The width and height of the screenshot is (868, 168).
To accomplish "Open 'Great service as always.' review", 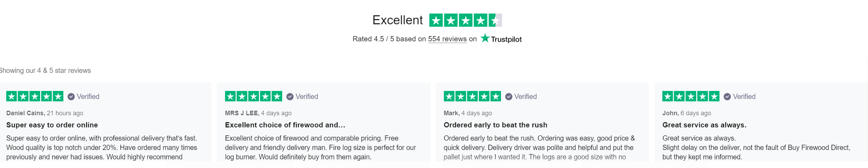I will coord(704,125).
